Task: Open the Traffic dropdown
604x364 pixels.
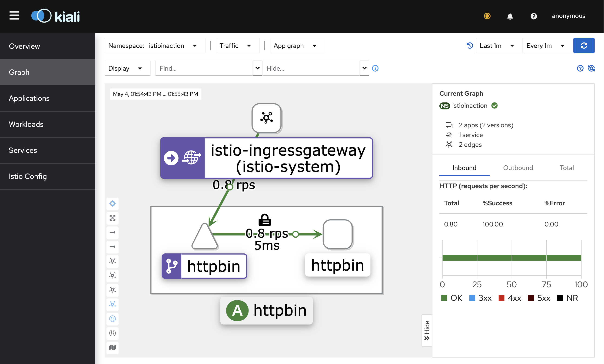Action: 238,46
